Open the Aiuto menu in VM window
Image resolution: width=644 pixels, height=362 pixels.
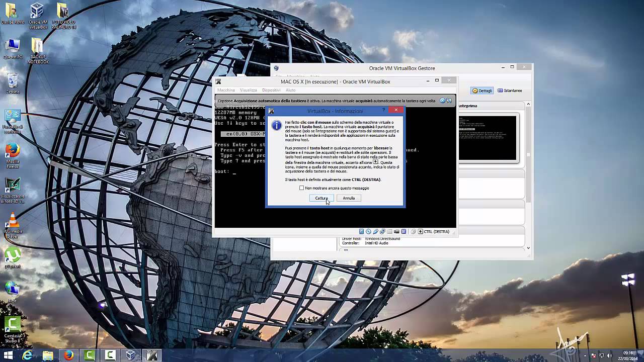point(290,90)
